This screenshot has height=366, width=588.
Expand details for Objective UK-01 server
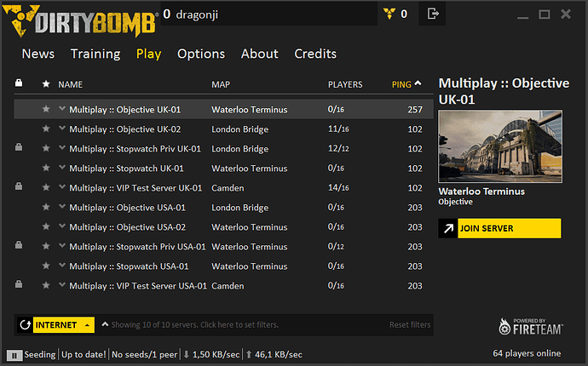coord(62,109)
